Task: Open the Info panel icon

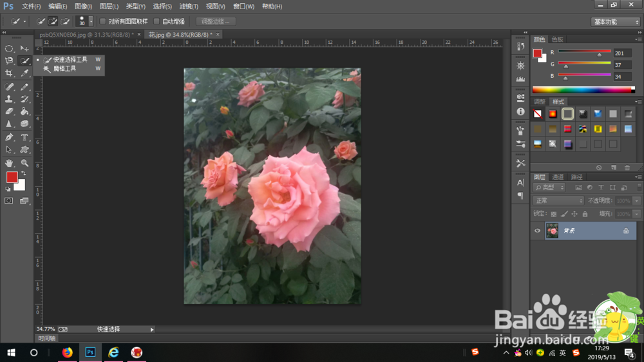Action: [x=521, y=112]
